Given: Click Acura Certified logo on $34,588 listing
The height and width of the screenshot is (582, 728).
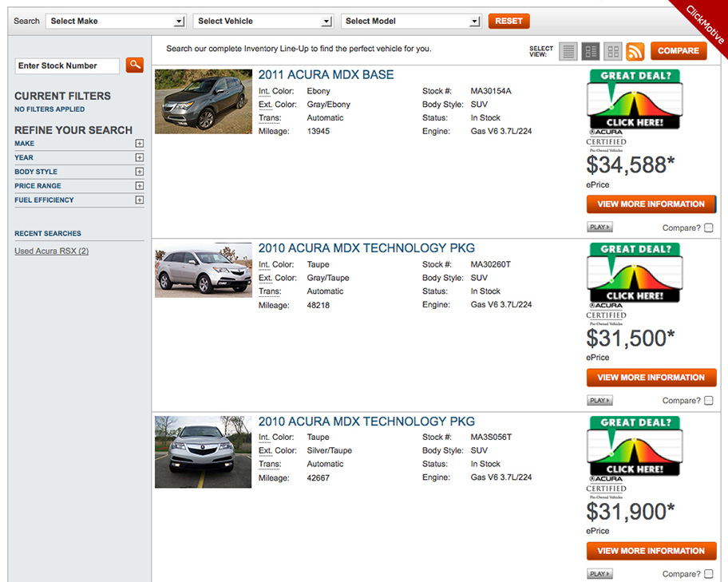Looking at the screenshot, I should [x=607, y=141].
